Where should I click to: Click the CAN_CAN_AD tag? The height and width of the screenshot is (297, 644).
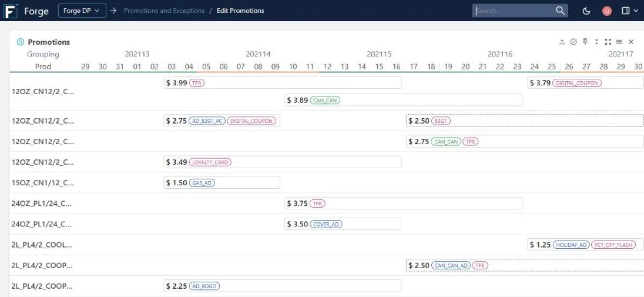[451, 265]
